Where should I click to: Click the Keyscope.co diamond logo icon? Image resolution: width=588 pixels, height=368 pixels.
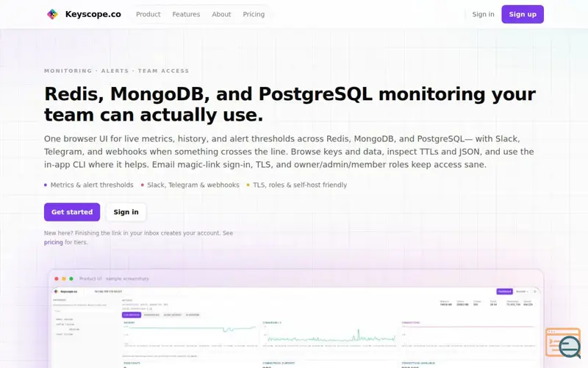click(52, 14)
